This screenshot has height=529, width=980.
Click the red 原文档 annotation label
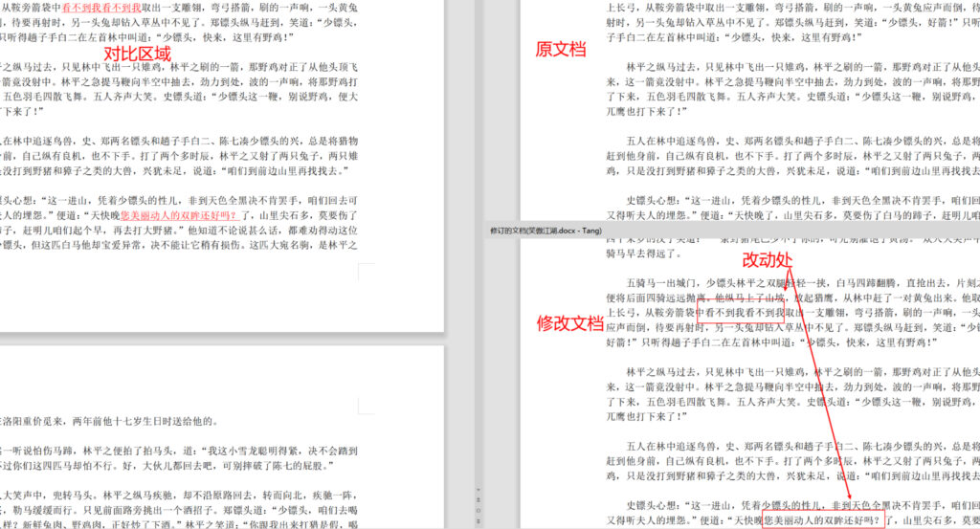click(x=561, y=50)
